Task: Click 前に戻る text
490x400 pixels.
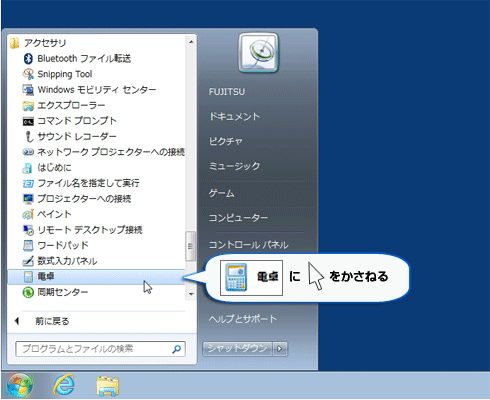Action: pyautogui.click(x=52, y=321)
